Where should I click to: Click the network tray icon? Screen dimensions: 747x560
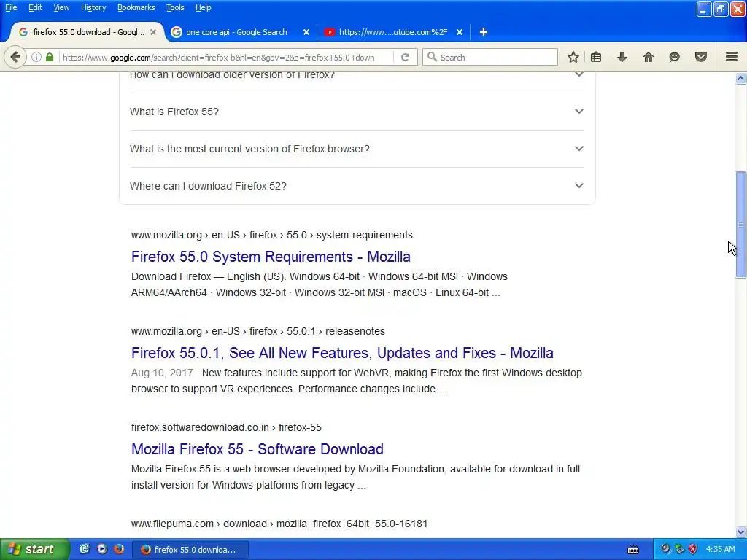[x=679, y=549]
